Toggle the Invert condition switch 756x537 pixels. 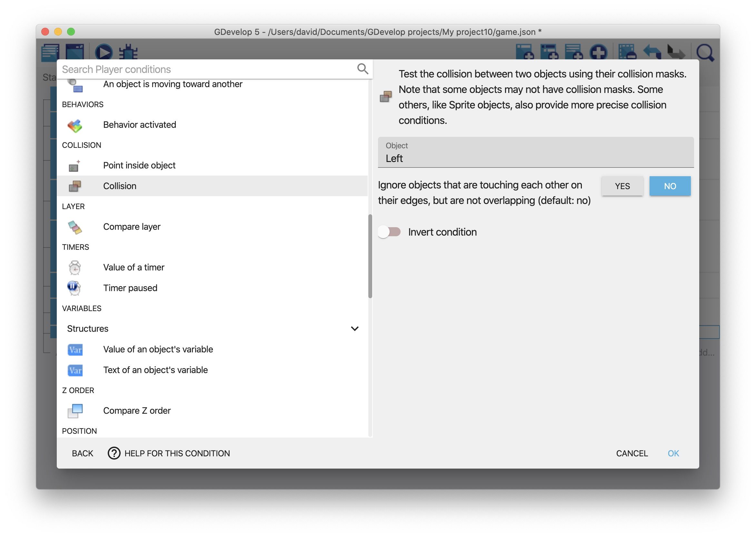[390, 232]
